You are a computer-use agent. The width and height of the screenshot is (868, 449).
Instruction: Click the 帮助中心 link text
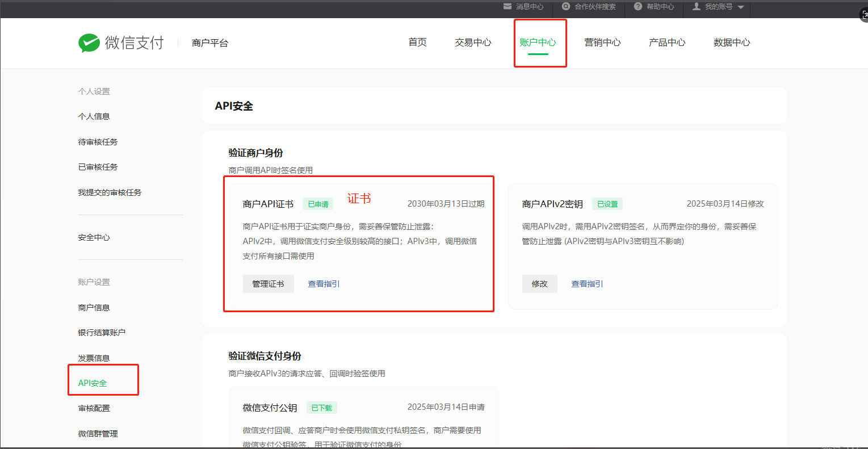[x=660, y=7]
